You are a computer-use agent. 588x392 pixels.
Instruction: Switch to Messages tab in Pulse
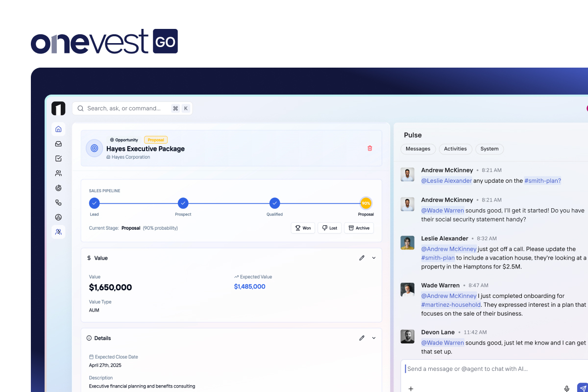click(x=418, y=149)
